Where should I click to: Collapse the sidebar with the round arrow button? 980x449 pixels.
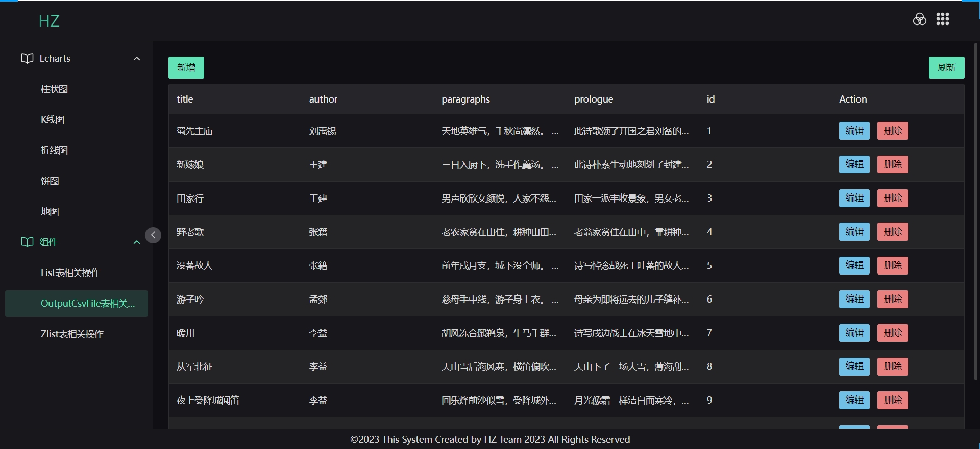point(153,235)
